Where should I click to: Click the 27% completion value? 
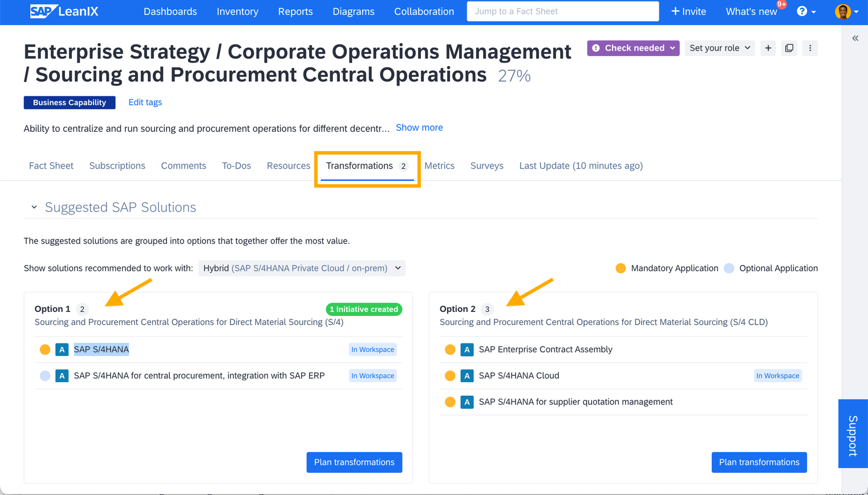514,76
